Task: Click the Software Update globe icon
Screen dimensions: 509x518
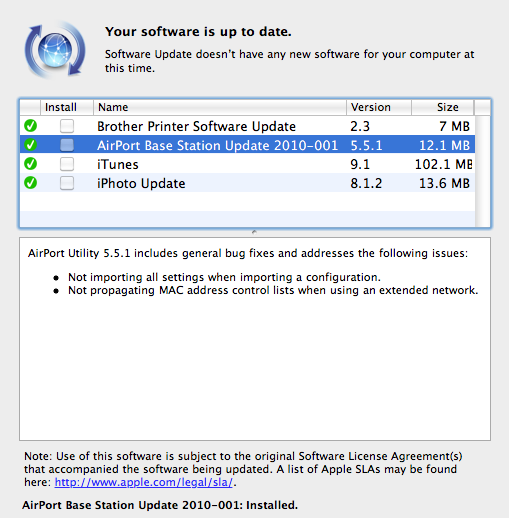Action: coord(55,50)
